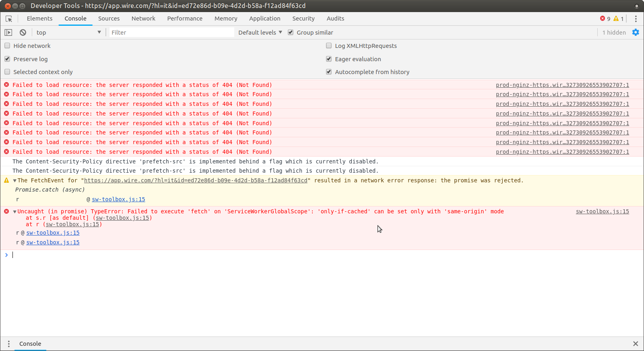
Task: Click the console prompt chevron
Action: 6,255
